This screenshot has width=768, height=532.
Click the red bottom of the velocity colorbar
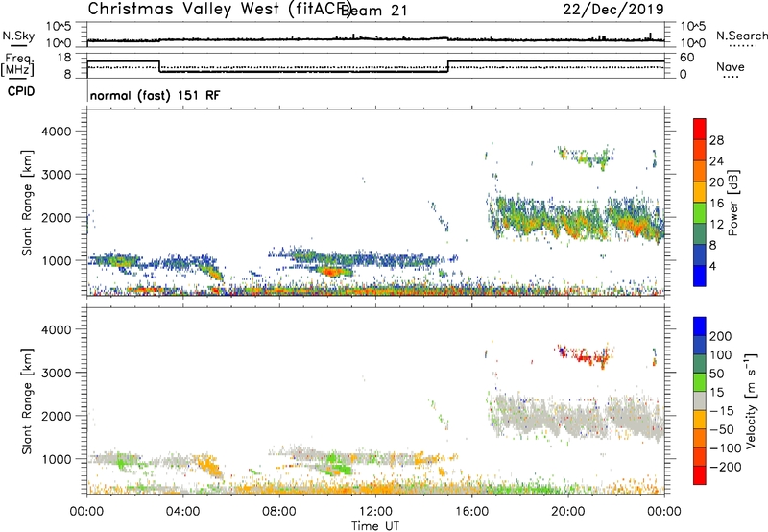pos(700,475)
